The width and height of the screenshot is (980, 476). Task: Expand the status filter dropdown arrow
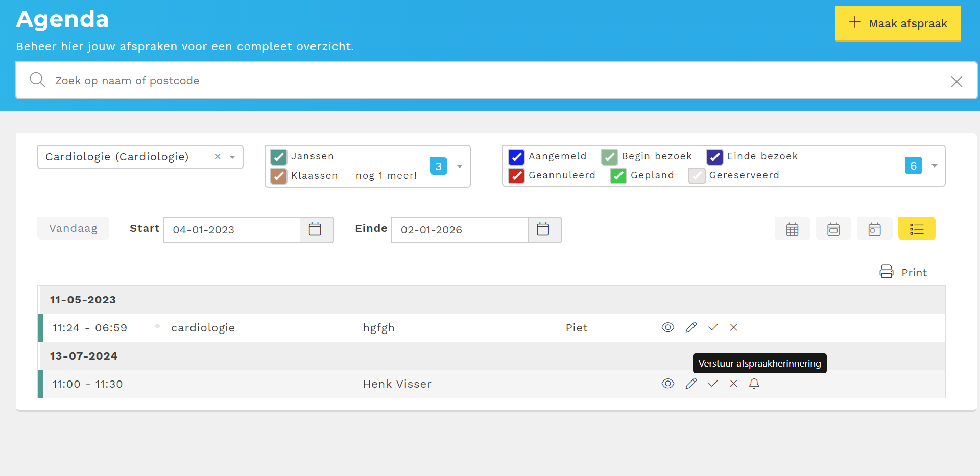[934, 166]
